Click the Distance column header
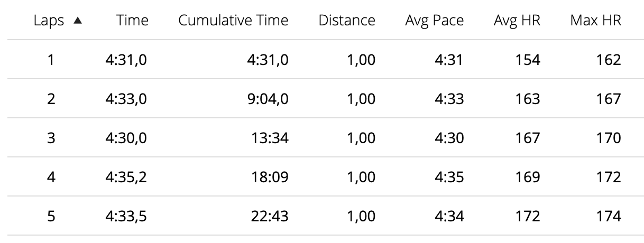 347,21
